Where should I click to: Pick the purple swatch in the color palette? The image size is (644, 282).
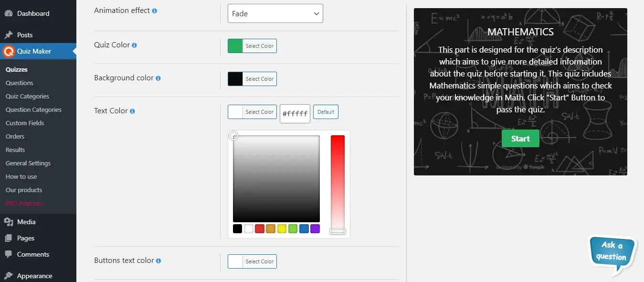[315, 228]
